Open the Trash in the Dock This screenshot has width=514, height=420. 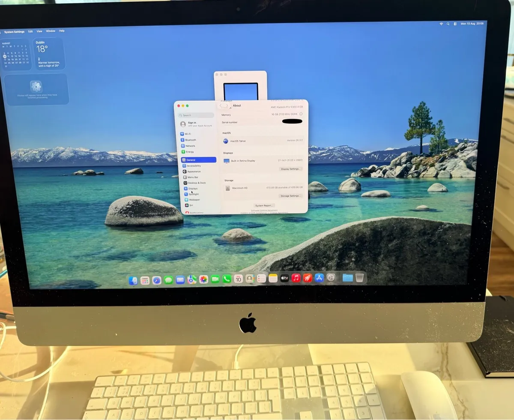coord(360,278)
